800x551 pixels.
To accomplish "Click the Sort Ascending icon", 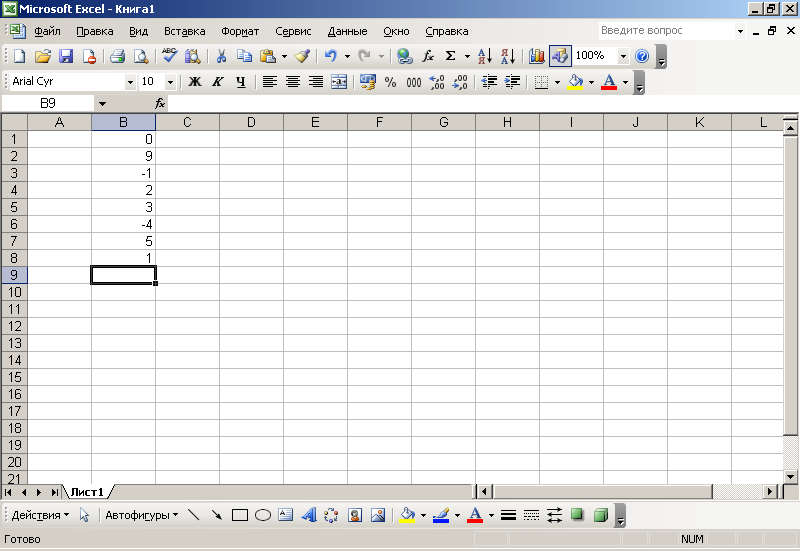I will [485, 57].
